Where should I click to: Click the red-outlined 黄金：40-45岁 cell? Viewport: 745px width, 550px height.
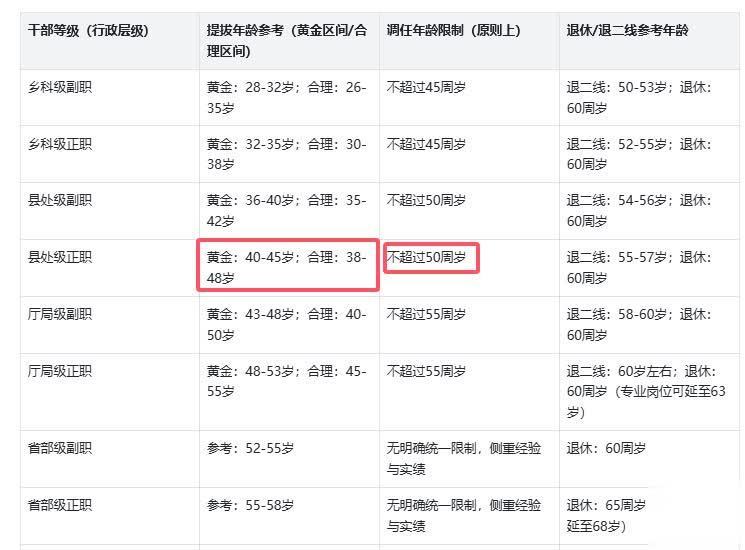pos(287,266)
